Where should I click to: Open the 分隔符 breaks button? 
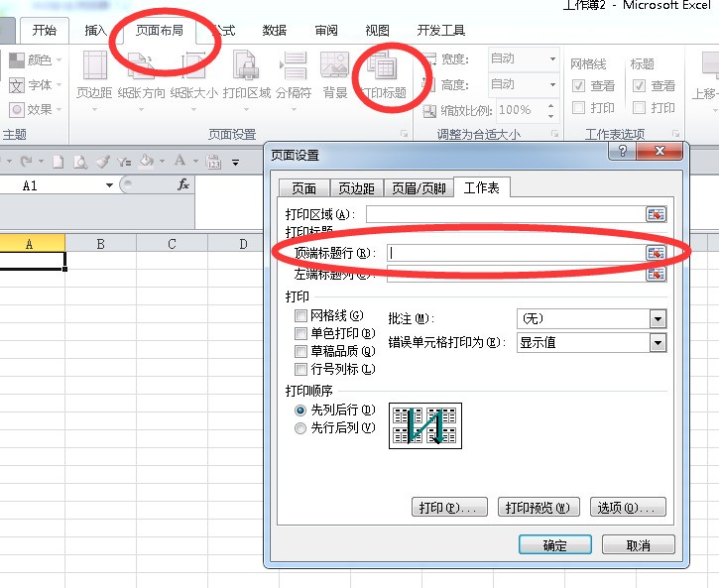[x=294, y=80]
